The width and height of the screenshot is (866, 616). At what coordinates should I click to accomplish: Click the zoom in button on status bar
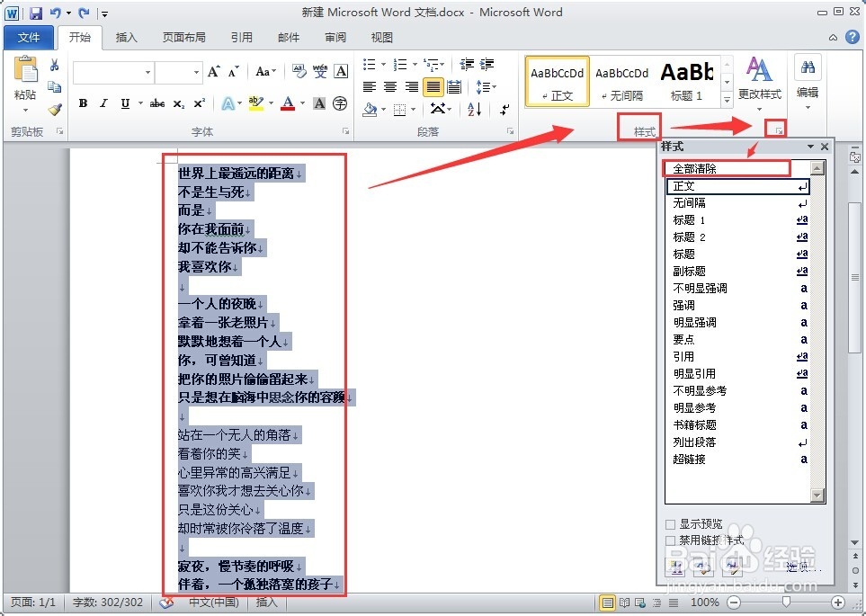tap(837, 602)
